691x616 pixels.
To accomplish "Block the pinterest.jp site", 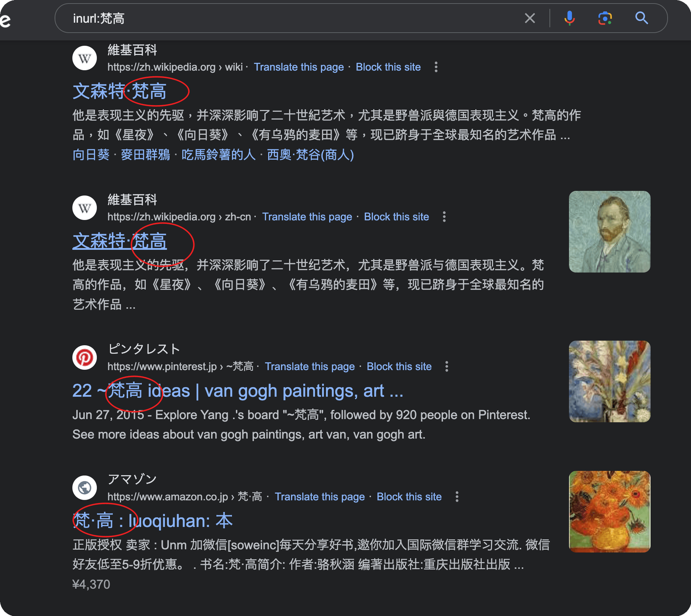I will 399,367.
